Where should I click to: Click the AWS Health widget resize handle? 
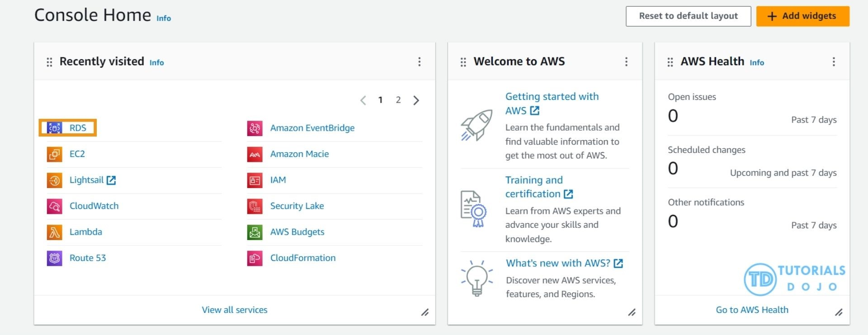[839, 312]
